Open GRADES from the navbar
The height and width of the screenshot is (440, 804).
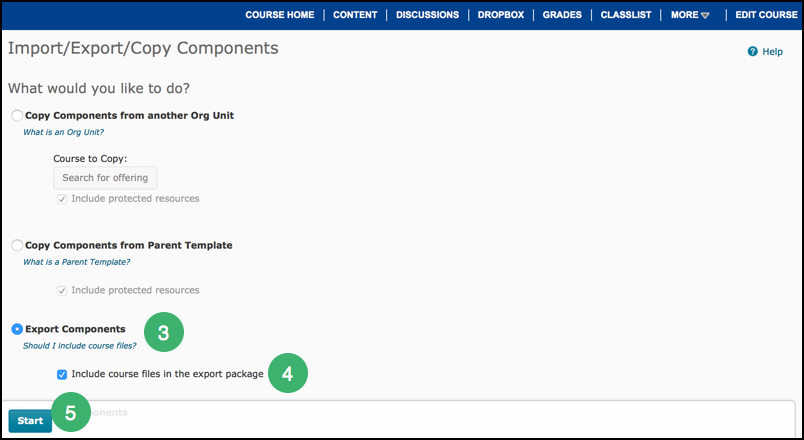tap(562, 15)
